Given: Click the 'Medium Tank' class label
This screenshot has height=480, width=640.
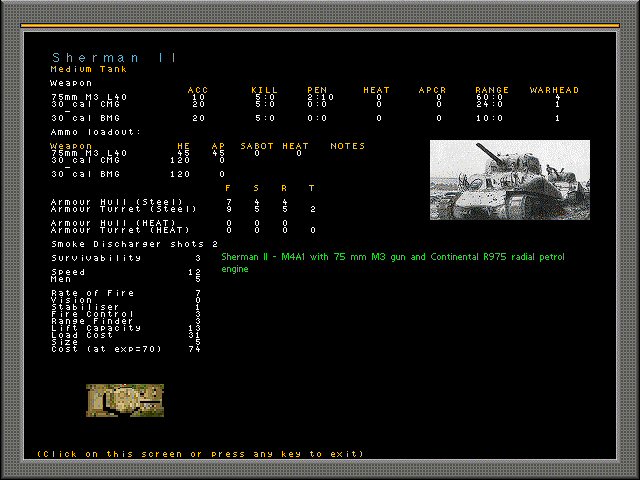Looking at the screenshot, I should coord(86,70).
